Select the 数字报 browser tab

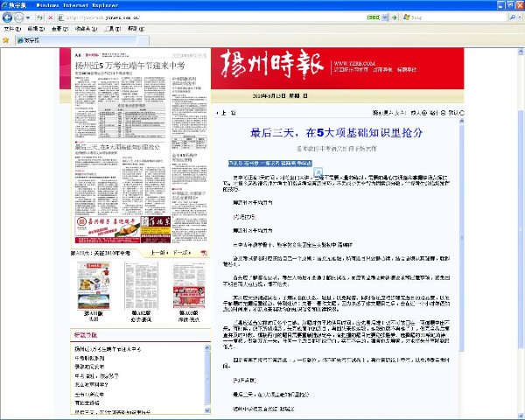(76, 40)
